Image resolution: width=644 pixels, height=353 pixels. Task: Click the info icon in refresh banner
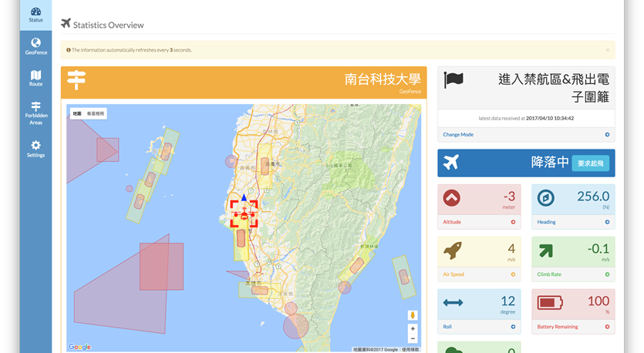click(68, 50)
